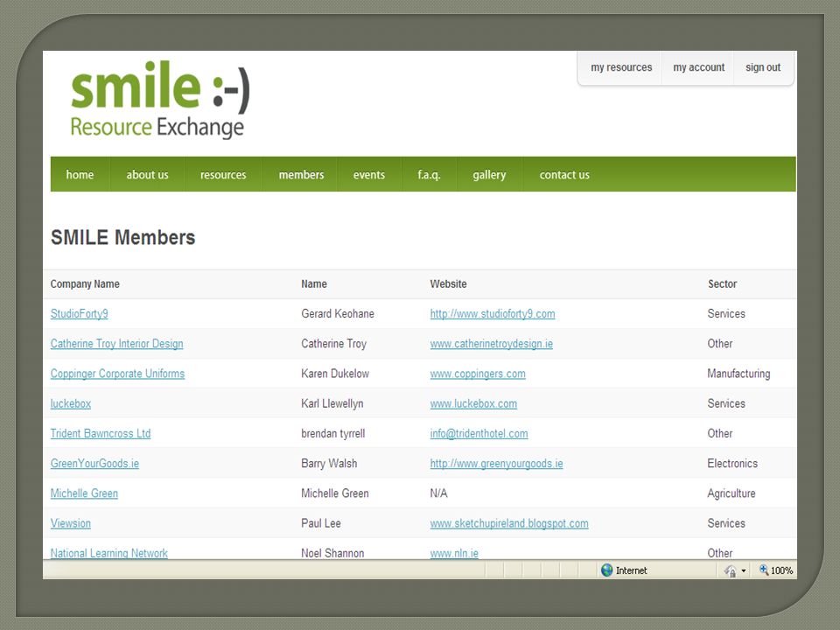840x630 pixels.
Task: Open the Viewsion company link
Action: (x=71, y=523)
